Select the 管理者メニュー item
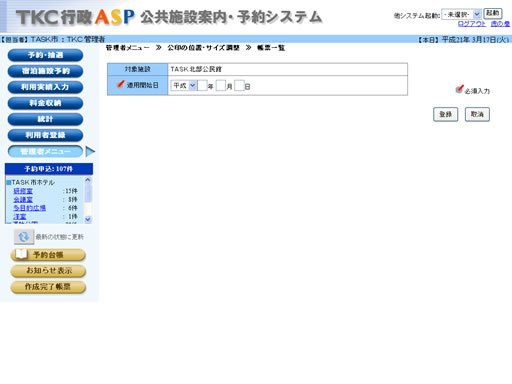 [x=45, y=151]
